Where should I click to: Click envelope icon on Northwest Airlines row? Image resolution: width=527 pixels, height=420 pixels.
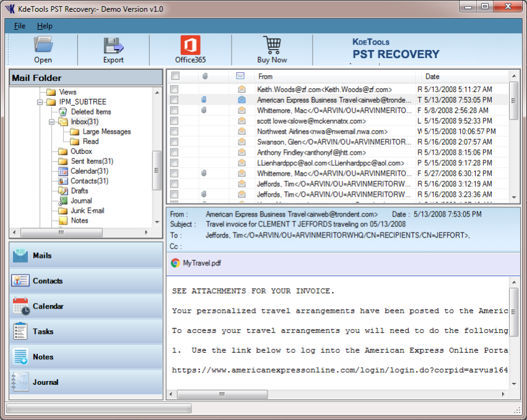click(242, 131)
